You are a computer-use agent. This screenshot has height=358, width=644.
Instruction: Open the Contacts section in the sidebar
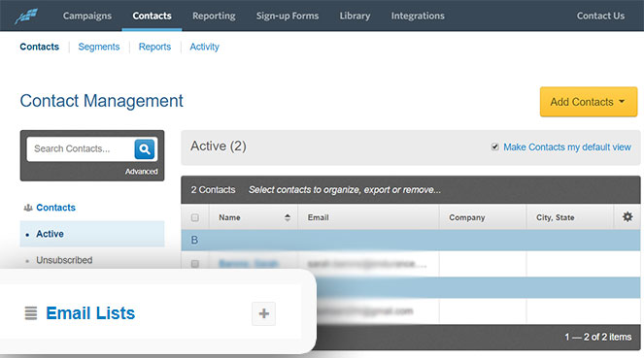56,208
